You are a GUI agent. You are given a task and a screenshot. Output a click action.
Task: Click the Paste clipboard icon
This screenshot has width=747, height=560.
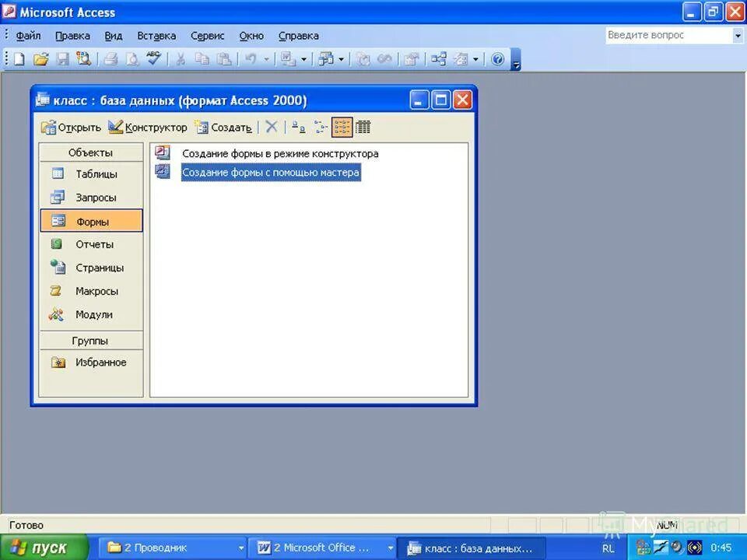point(224,59)
